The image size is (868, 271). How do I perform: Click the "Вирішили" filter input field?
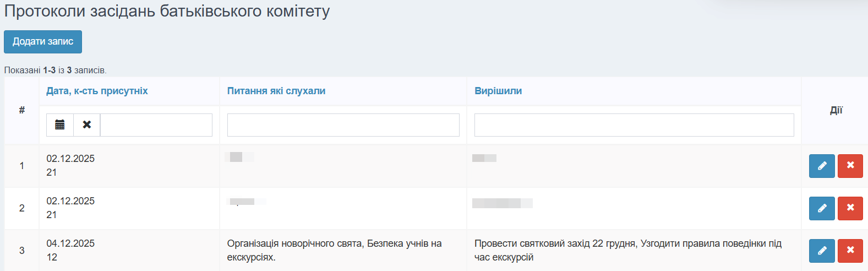pyautogui.click(x=634, y=125)
